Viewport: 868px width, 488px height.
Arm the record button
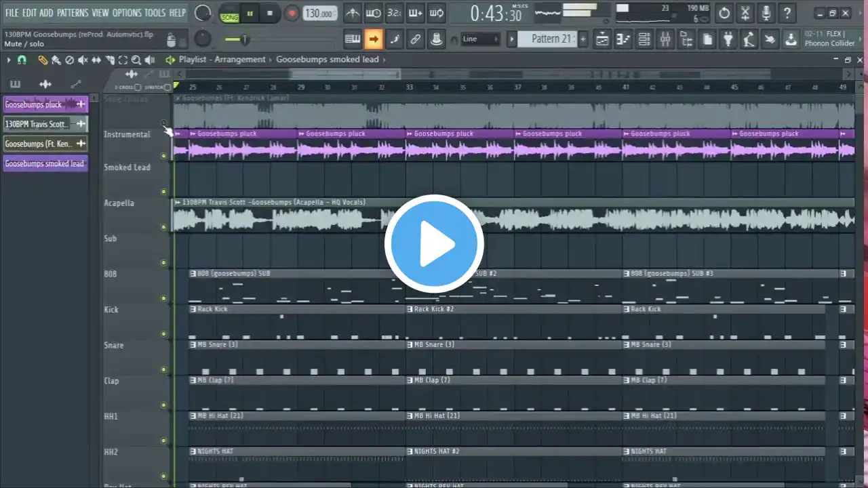[292, 13]
